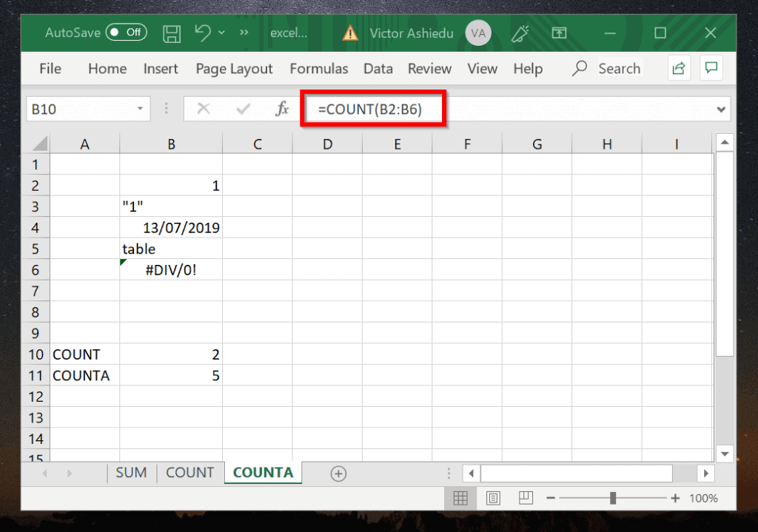Viewport: 758px width, 532px height.
Task: Toggle the AutoSave switch
Action: tap(126, 33)
